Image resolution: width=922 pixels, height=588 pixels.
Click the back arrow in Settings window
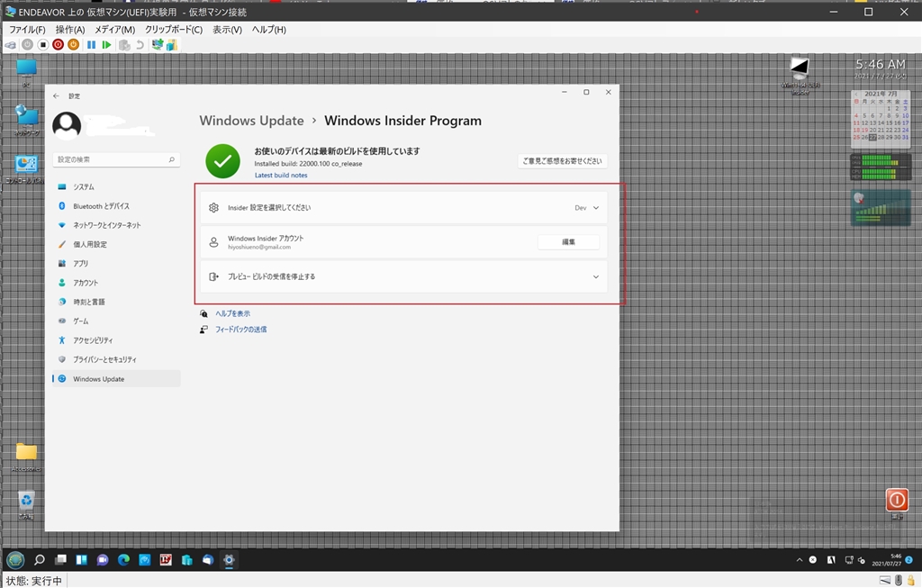[x=56, y=95]
